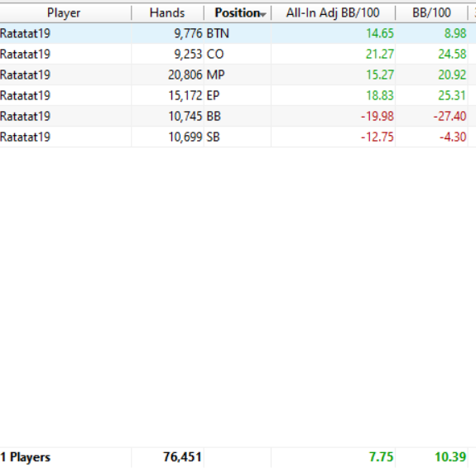Click the 10.39 total BB/100 value

[450, 456]
